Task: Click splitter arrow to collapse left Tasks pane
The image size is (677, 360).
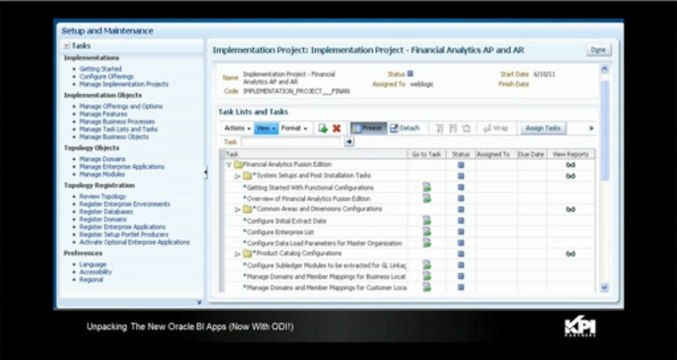Action: pyautogui.click(x=206, y=173)
